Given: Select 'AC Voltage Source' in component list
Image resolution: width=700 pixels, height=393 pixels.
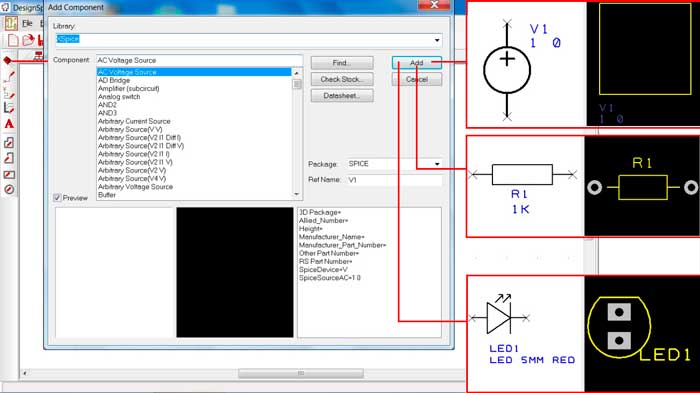Looking at the screenshot, I should 194,72.
